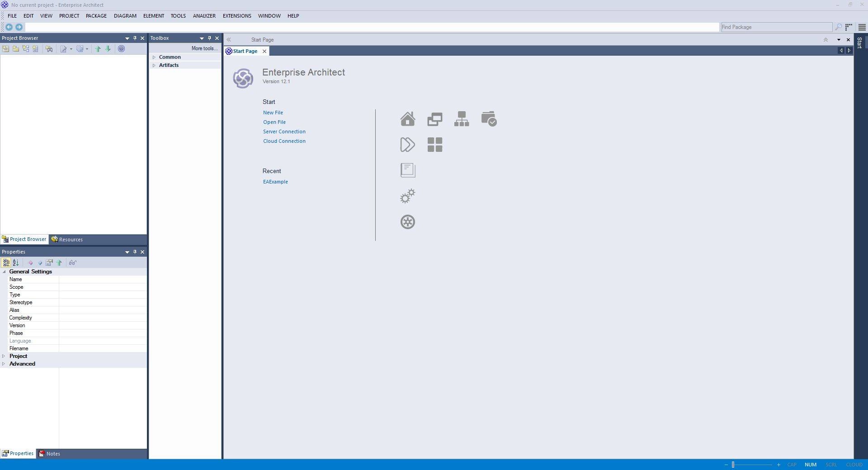Click the navigate Forward arrow button
This screenshot has height=470, width=868.
tap(19, 27)
